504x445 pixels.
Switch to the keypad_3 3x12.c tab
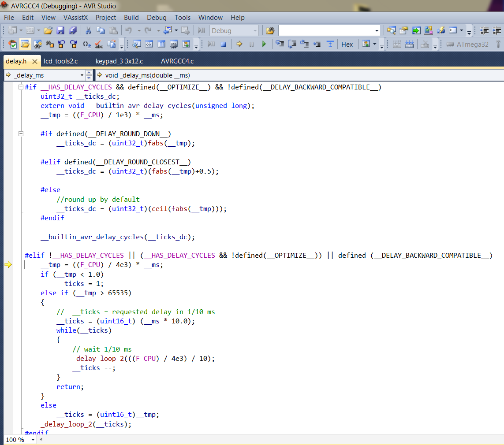click(119, 61)
